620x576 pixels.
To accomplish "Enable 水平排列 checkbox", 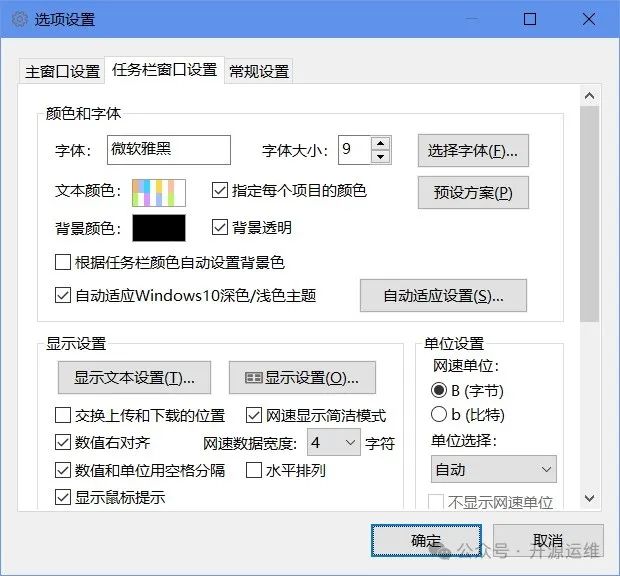I will [x=254, y=470].
